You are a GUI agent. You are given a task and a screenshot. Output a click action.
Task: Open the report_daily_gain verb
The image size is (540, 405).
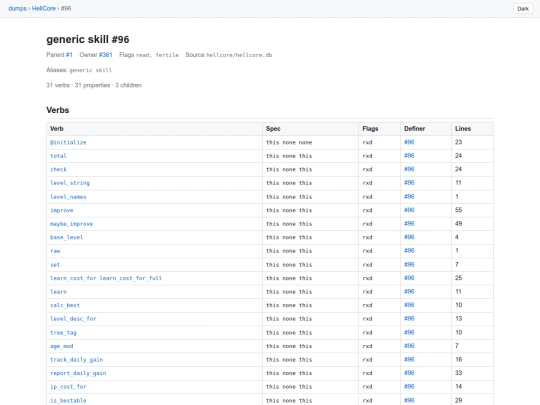[78, 373]
